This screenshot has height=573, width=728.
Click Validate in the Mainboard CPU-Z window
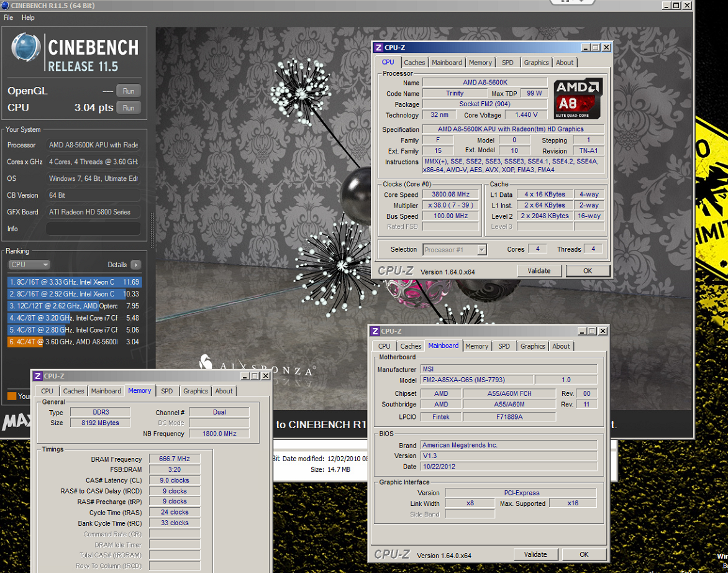(535, 554)
